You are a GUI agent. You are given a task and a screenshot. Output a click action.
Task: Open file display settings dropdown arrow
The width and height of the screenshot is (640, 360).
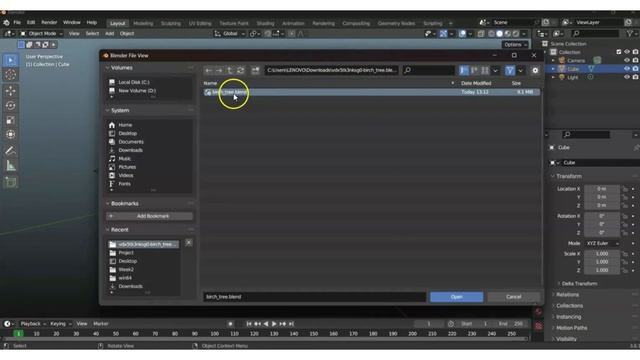[x=495, y=71]
